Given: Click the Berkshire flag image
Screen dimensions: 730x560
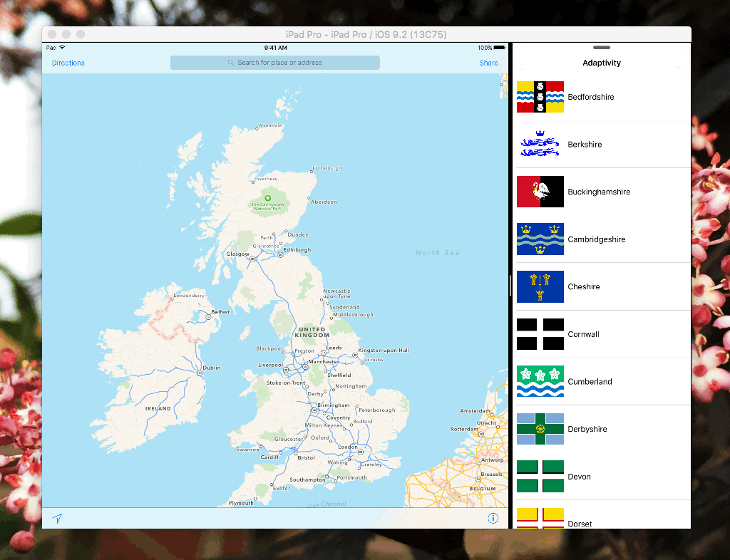Looking at the screenshot, I should 540,144.
